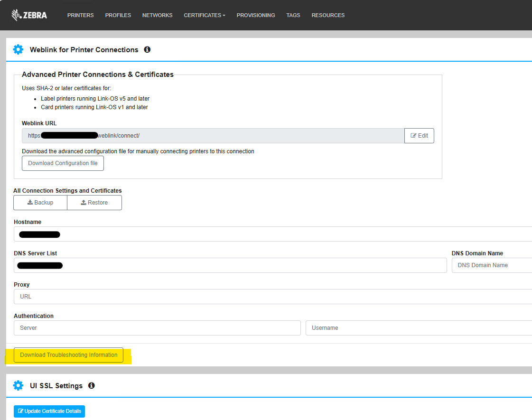Click the Proxy URL field

[x=273, y=297]
